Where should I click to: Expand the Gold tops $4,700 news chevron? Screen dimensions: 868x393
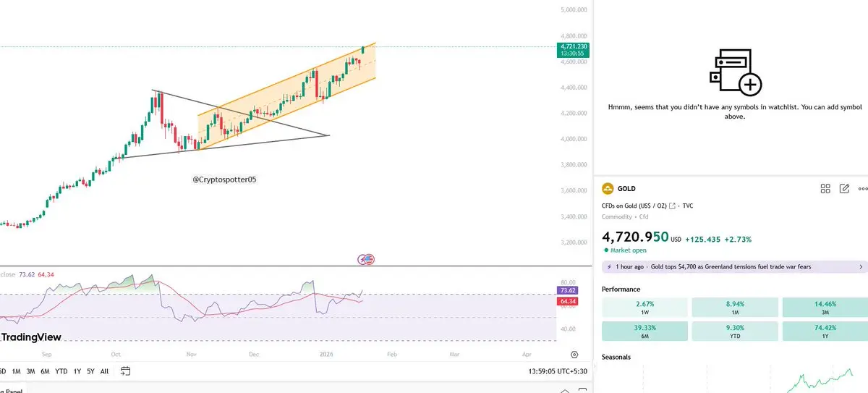(x=861, y=267)
